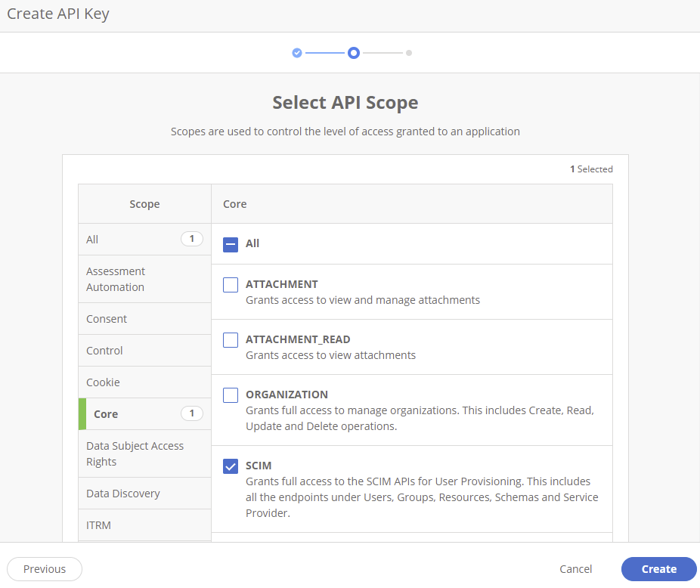Image resolution: width=700 pixels, height=588 pixels.
Task: Open the Cookie scope category
Action: pyautogui.click(x=103, y=382)
